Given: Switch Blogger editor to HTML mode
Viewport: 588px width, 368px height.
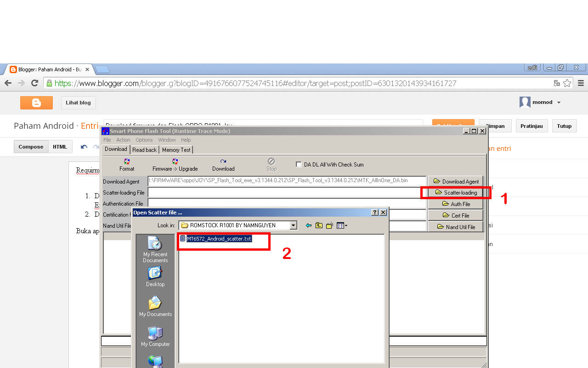Looking at the screenshot, I should [60, 147].
